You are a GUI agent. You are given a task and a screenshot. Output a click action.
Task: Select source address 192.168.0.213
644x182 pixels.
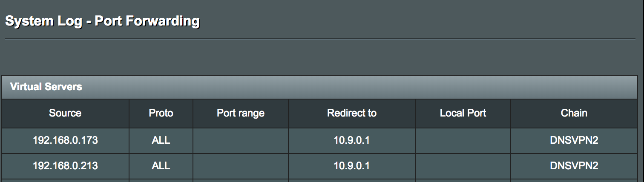(65, 166)
